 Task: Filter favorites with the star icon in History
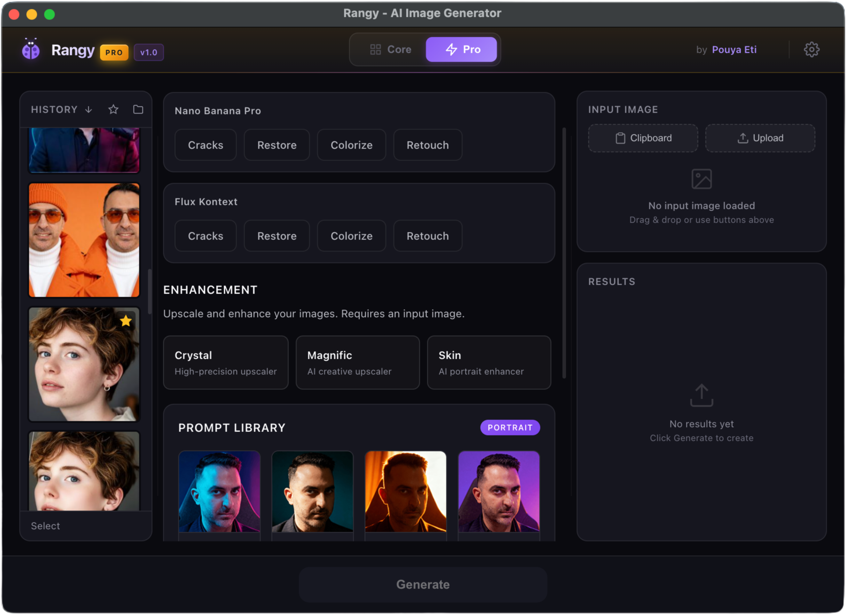pyautogui.click(x=113, y=109)
